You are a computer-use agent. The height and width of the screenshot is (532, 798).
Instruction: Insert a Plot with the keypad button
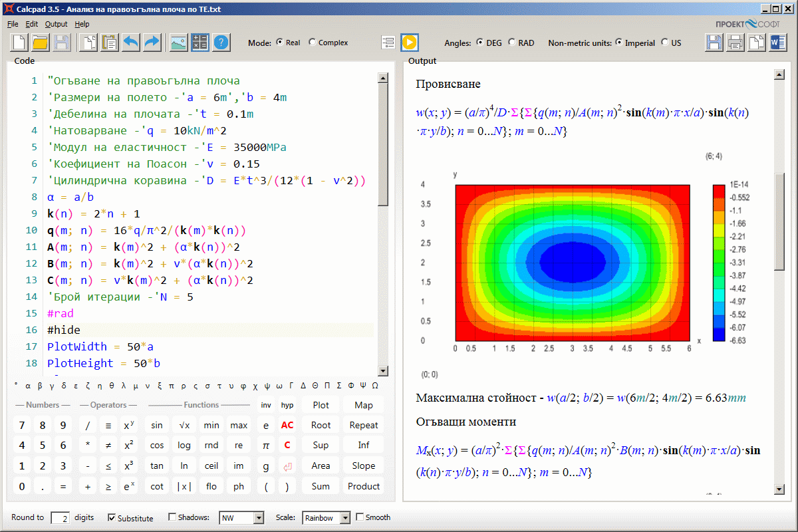pos(320,404)
